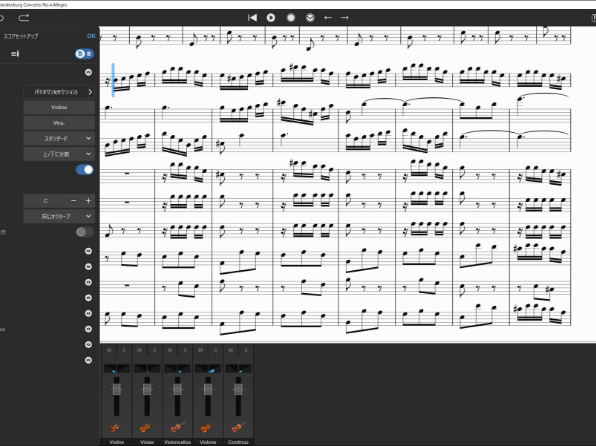
Task: Toggle the eye icon above the バイオリン(セクション) field
Action: (x=88, y=72)
